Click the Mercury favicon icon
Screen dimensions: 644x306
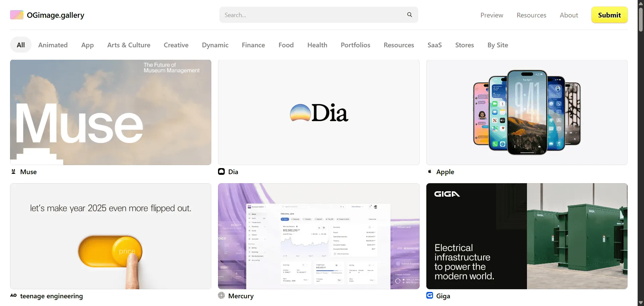click(221, 296)
